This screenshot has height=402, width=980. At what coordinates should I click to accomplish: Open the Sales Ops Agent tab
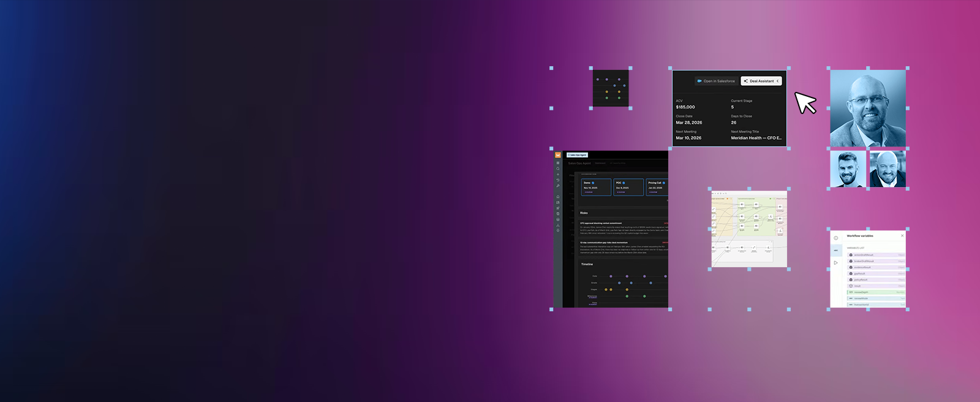point(578,155)
